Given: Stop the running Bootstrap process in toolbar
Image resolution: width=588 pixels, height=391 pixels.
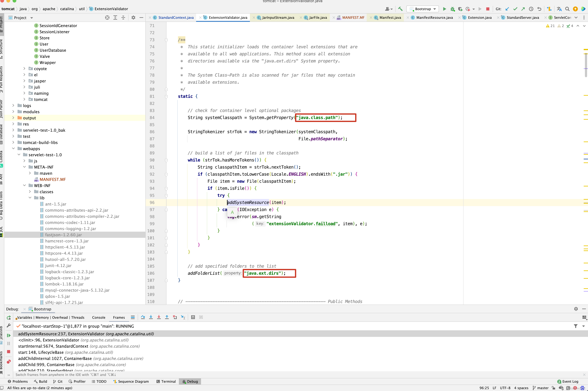Looking at the screenshot, I should coord(488,9).
